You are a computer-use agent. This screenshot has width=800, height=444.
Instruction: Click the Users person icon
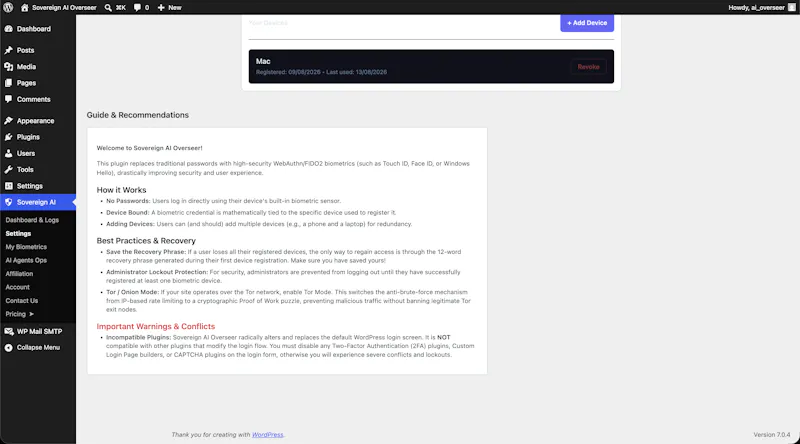point(9,153)
